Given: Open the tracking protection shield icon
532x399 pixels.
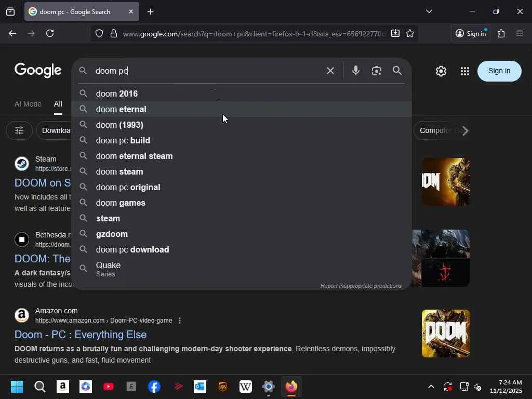Looking at the screenshot, I should point(99,33).
